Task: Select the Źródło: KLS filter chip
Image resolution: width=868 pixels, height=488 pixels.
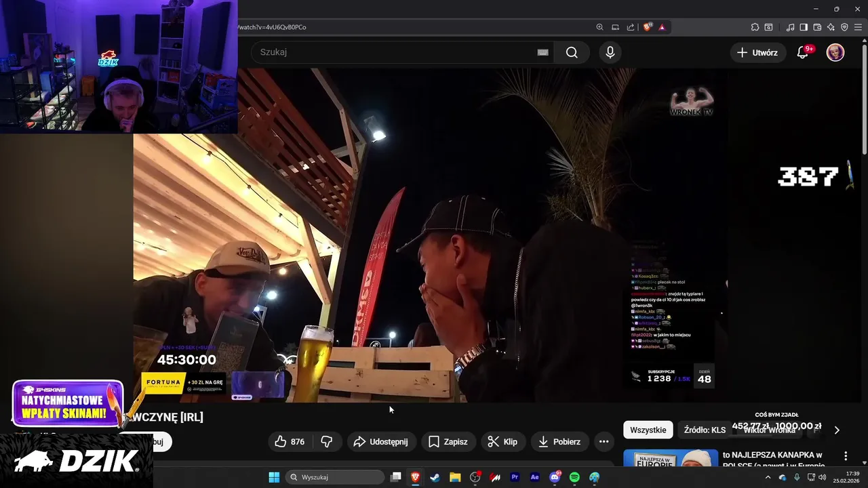Action: (x=705, y=430)
